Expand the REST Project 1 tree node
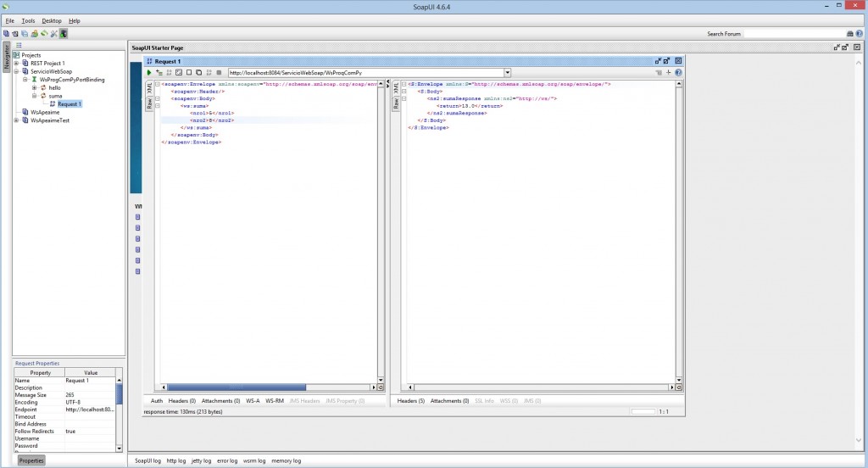 point(16,63)
